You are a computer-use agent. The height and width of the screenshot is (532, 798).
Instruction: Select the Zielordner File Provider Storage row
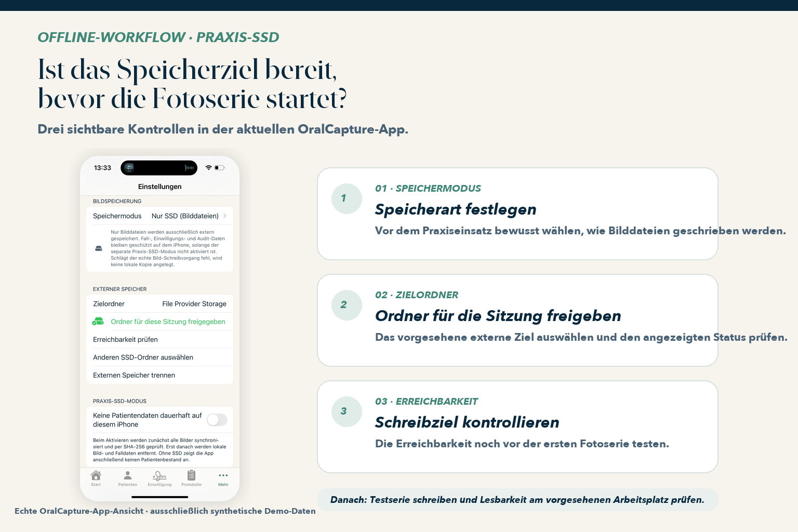[x=159, y=304]
